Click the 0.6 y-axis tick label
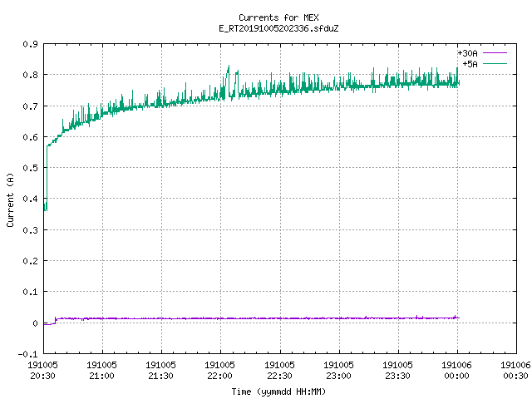The image size is (532, 399). tap(30, 137)
